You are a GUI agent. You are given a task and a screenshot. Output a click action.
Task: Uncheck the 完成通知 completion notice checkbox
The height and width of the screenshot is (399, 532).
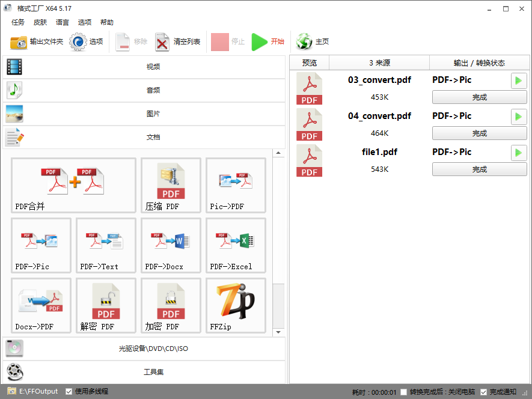484,392
